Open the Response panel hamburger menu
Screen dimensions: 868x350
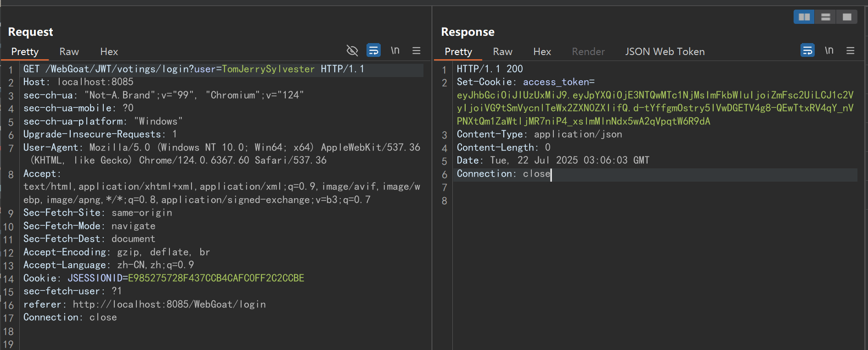click(851, 50)
